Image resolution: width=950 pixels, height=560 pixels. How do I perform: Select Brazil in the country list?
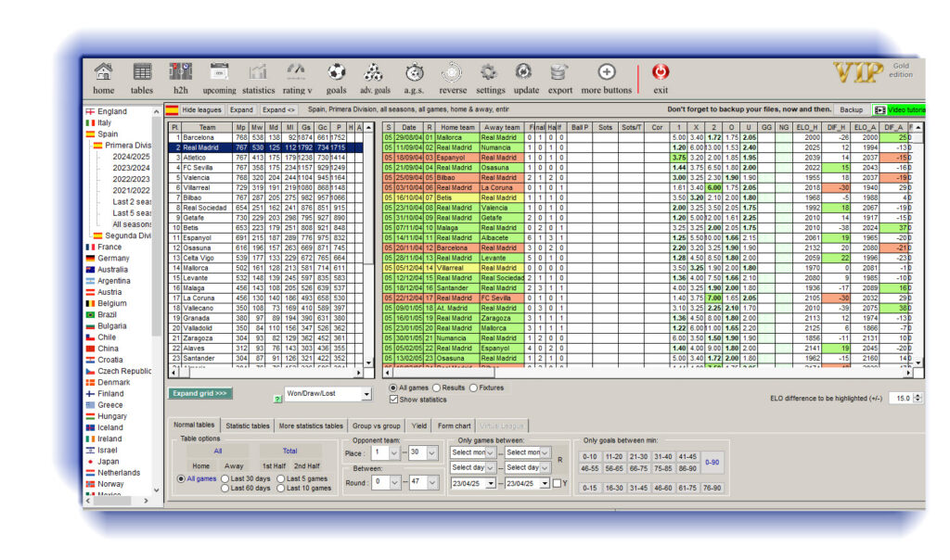coord(107,315)
